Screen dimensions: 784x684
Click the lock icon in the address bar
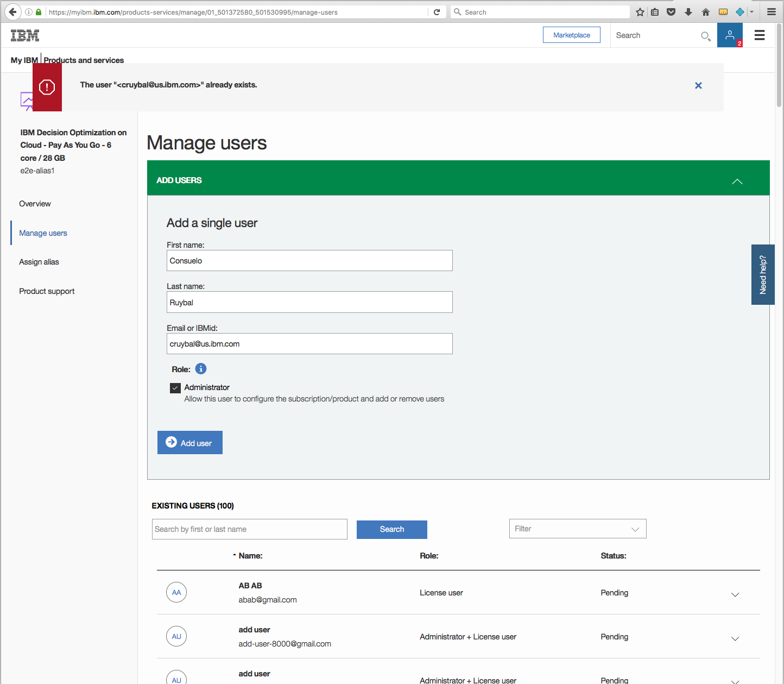pos(39,12)
